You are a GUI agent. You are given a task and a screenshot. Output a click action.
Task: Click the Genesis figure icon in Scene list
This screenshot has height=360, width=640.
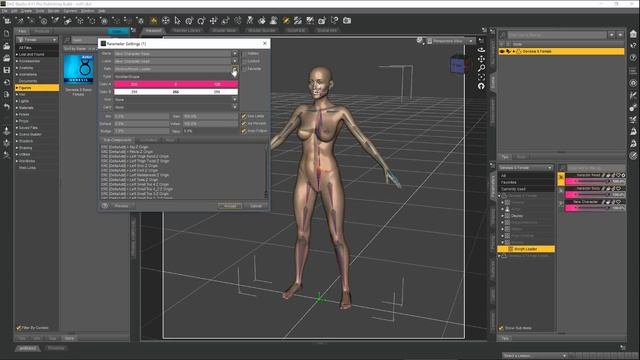518,51
